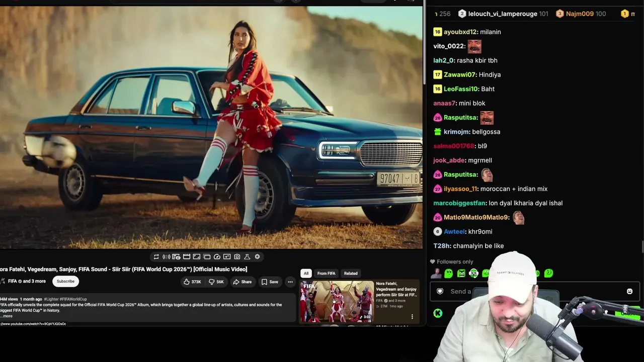
Task: Click chat username ilyassoo_11
Action: [460, 189]
